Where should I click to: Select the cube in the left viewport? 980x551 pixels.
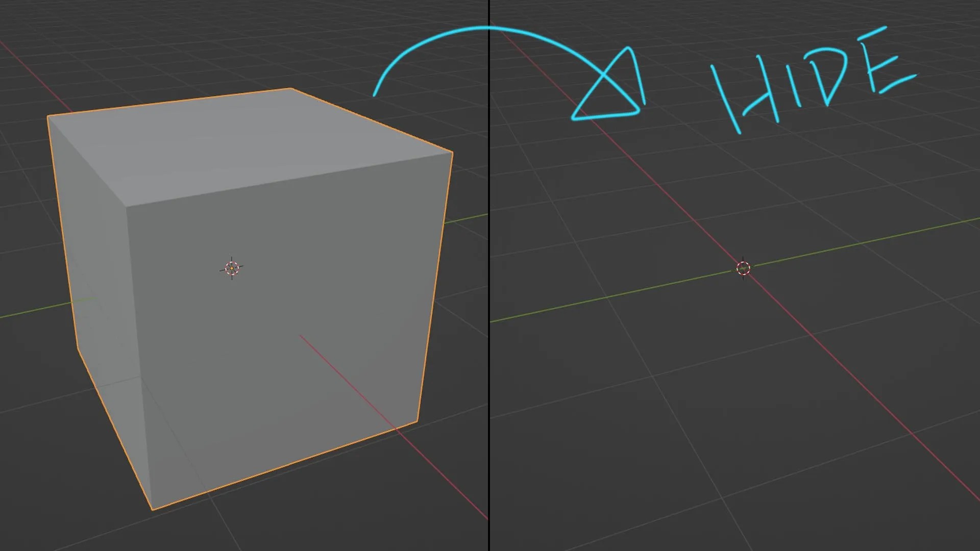click(x=255, y=281)
